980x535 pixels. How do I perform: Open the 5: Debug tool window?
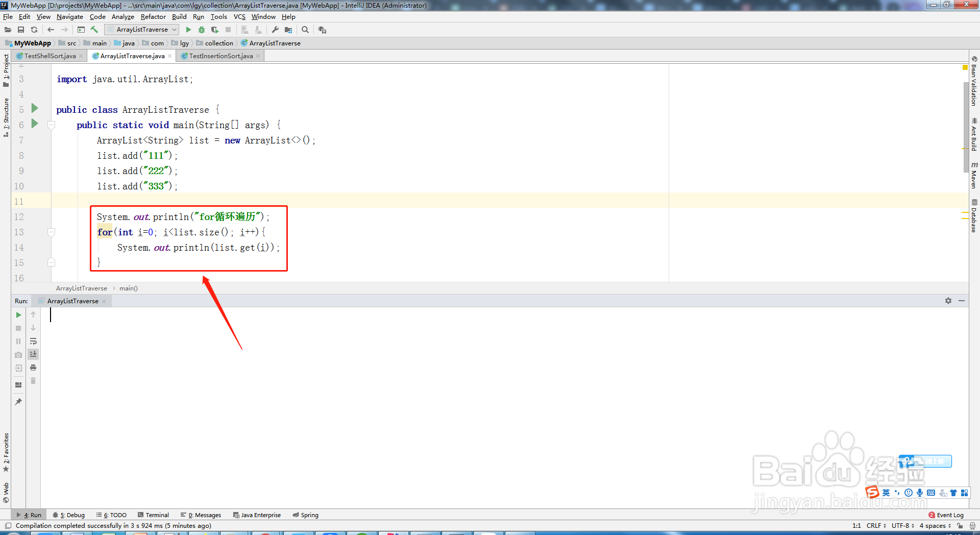69,515
